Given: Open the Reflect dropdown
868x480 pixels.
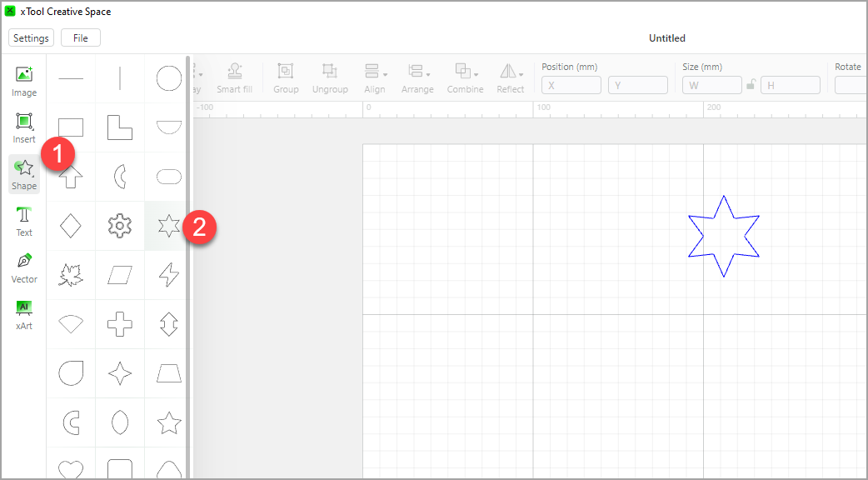Looking at the screenshot, I should click(511, 77).
